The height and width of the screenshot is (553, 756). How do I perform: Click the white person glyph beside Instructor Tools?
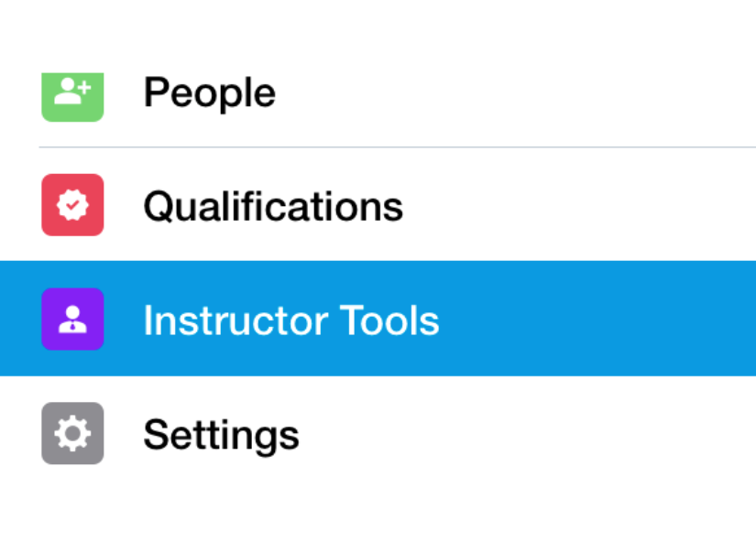click(x=72, y=320)
